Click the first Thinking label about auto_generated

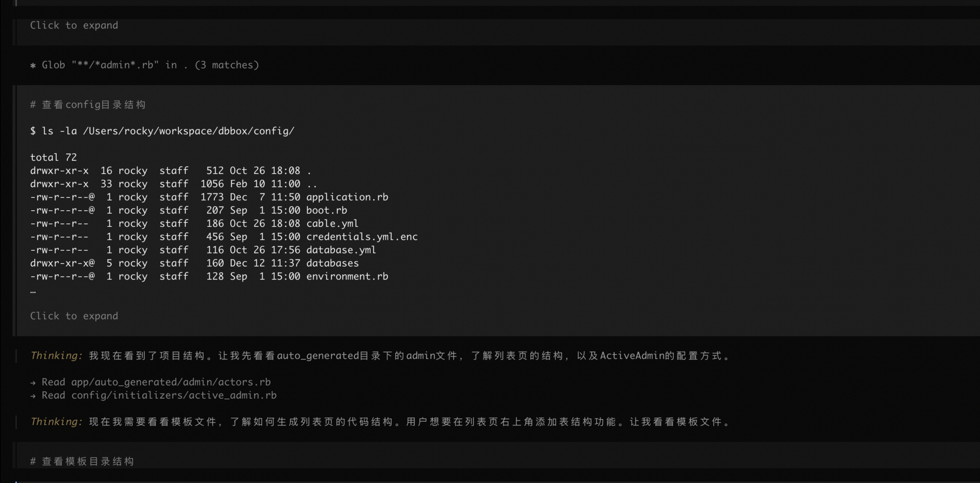56,356
